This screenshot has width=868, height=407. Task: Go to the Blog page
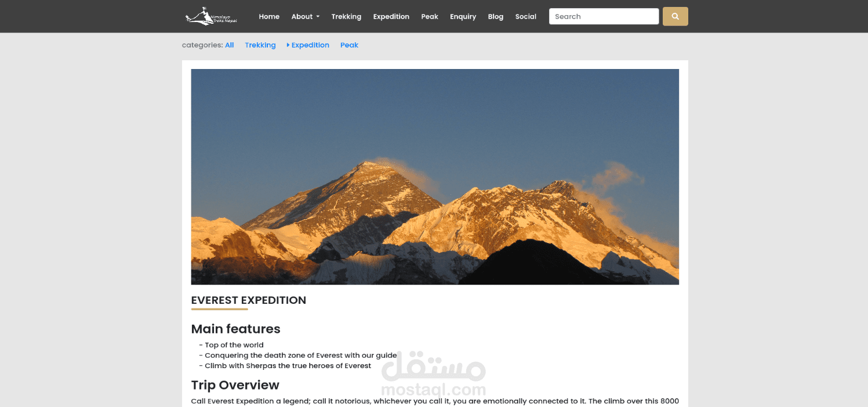tap(496, 16)
